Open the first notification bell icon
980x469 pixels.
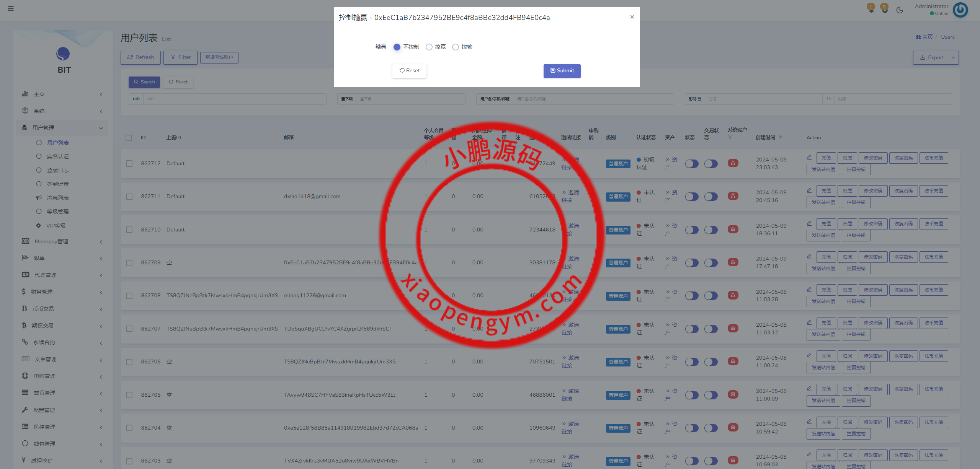click(x=871, y=9)
